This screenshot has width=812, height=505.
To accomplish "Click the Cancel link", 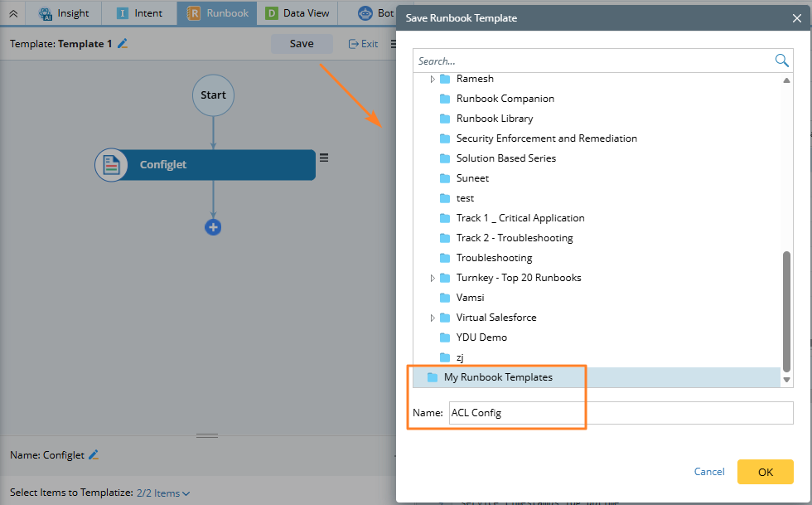I will click(x=709, y=472).
